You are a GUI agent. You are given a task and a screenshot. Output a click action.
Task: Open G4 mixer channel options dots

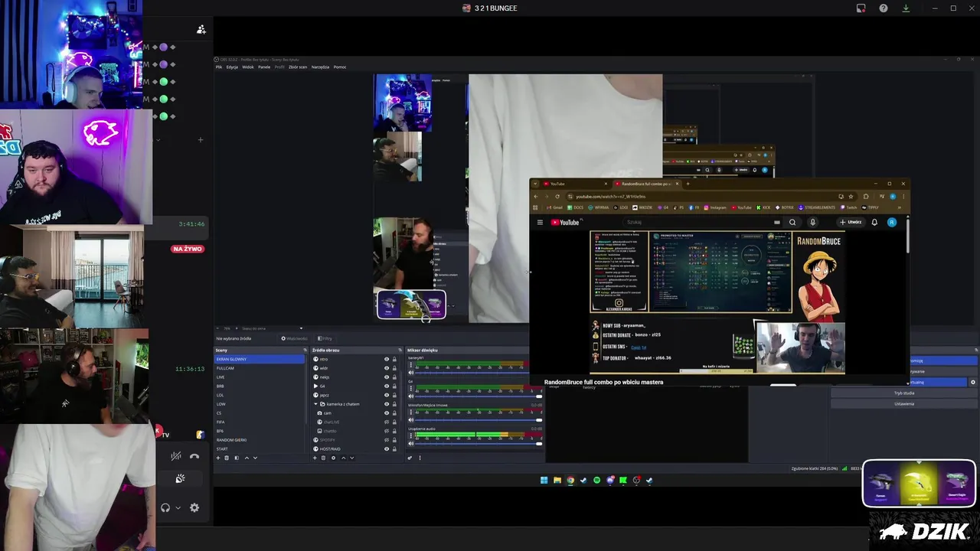tap(411, 388)
